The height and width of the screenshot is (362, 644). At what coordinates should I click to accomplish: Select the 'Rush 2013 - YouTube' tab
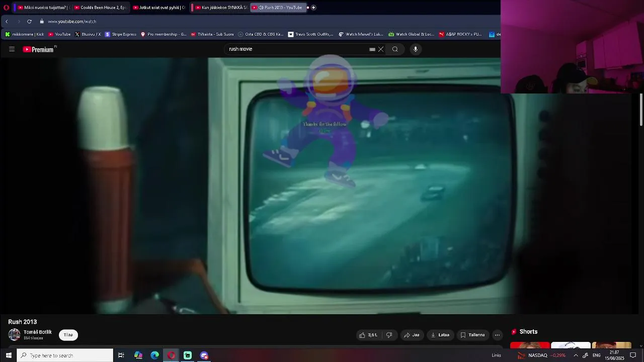278,8
